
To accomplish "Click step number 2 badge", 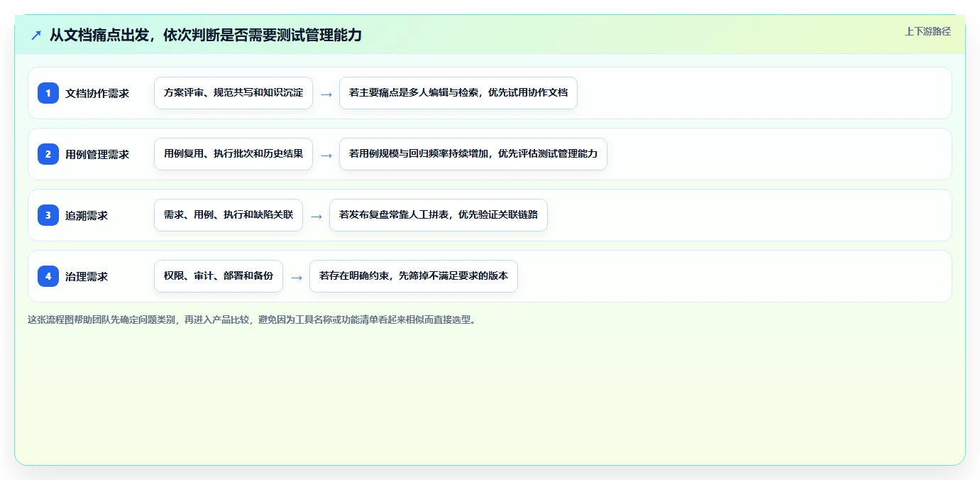I will tap(48, 154).
